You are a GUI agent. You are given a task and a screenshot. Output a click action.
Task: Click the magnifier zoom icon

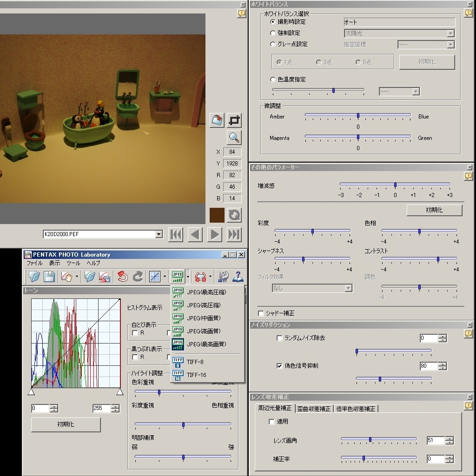click(234, 138)
